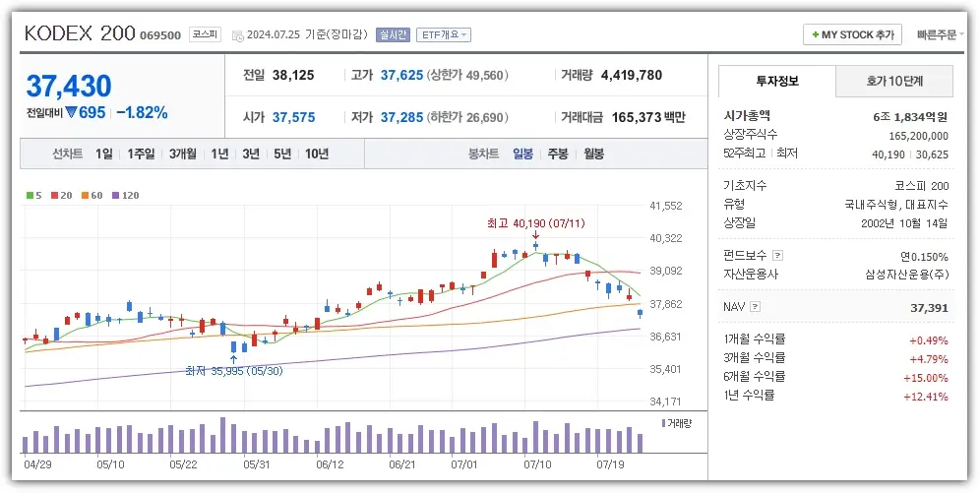This screenshot has height=493, width=980.
Task: Switch to 10년 line chart range
Action: click(x=316, y=154)
